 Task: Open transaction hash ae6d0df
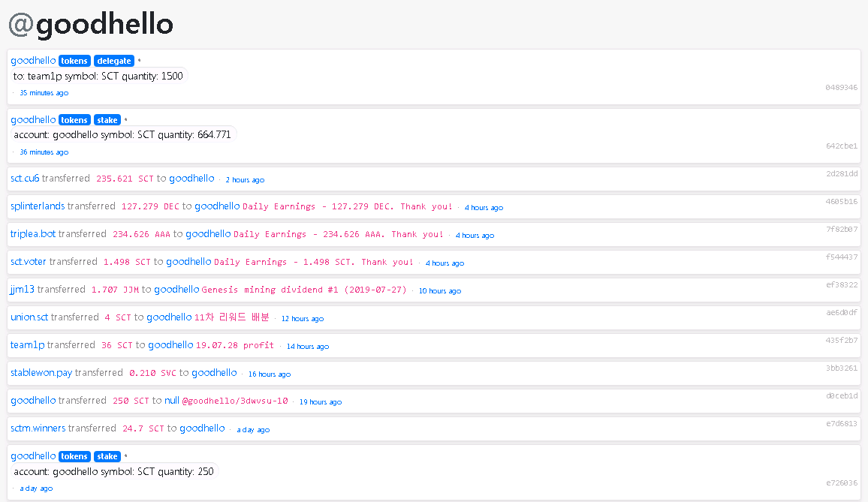tap(842, 312)
